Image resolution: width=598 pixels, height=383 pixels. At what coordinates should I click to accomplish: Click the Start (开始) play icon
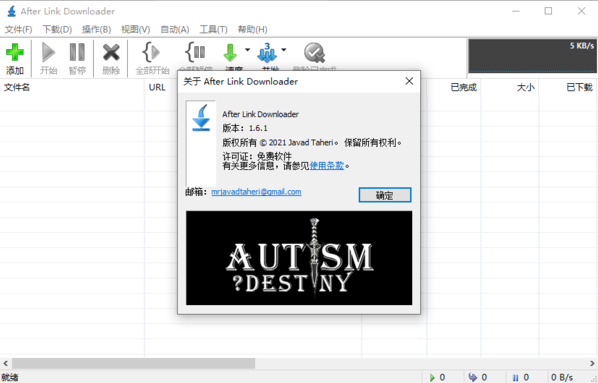(x=48, y=52)
